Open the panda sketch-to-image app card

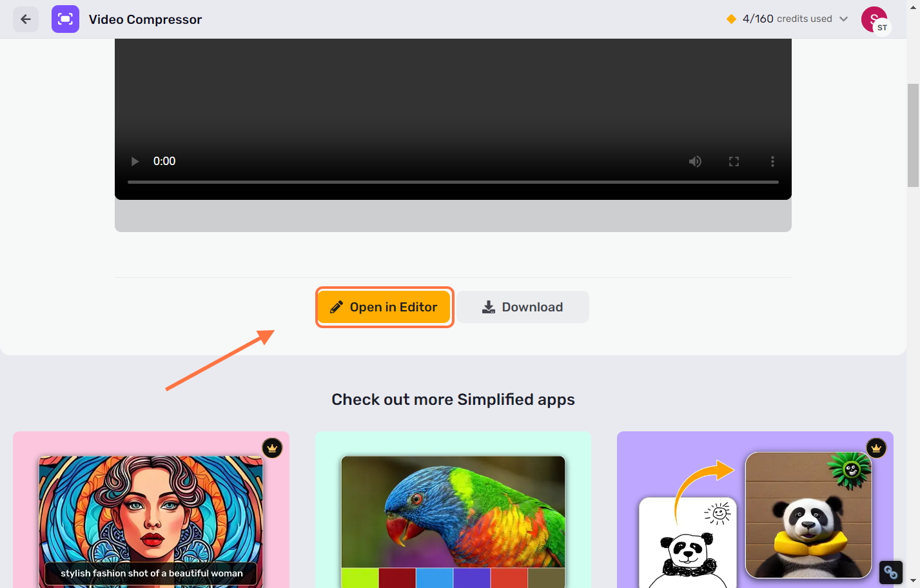coord(755,509)
